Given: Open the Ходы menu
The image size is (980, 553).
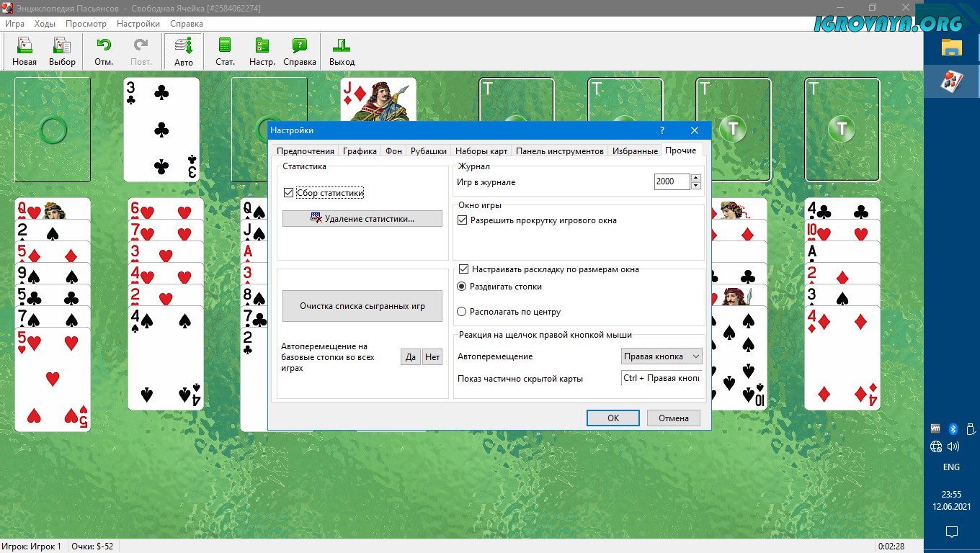Looking at the screenshot, I should (x=45, y=24).
